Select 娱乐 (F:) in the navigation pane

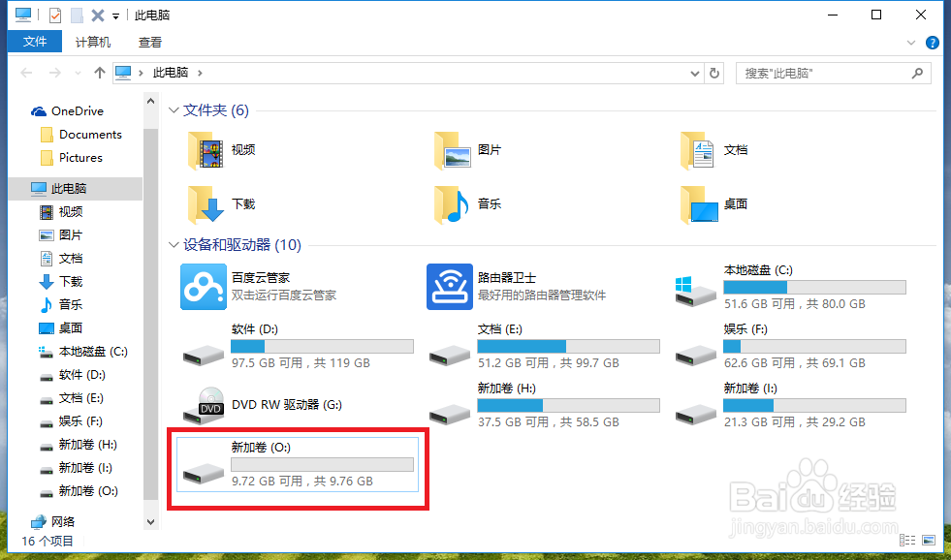coord(71,421)
